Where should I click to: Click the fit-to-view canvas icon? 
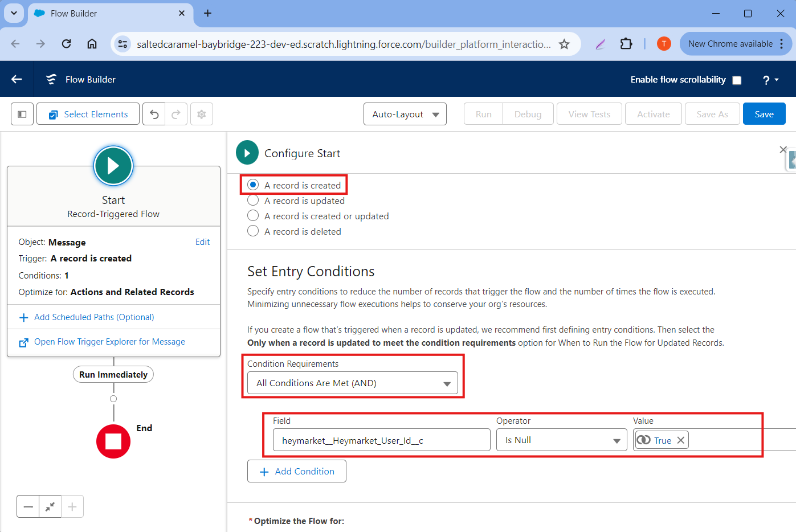[x=50, y=506]
